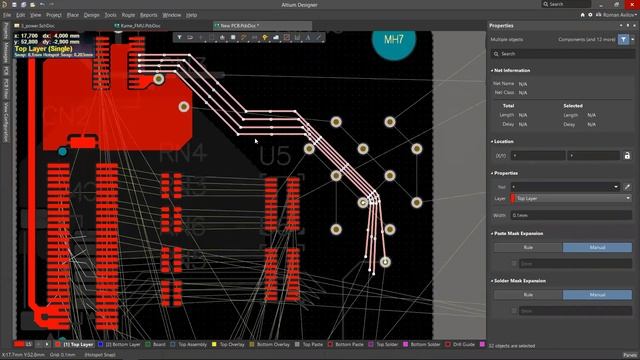Open the Place menu
This screenshot has width=640, height=360.
(x=73, y=15)
